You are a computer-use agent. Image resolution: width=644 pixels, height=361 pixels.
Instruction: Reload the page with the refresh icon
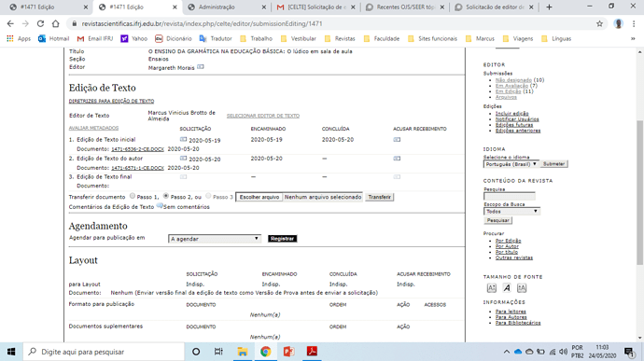40,24
